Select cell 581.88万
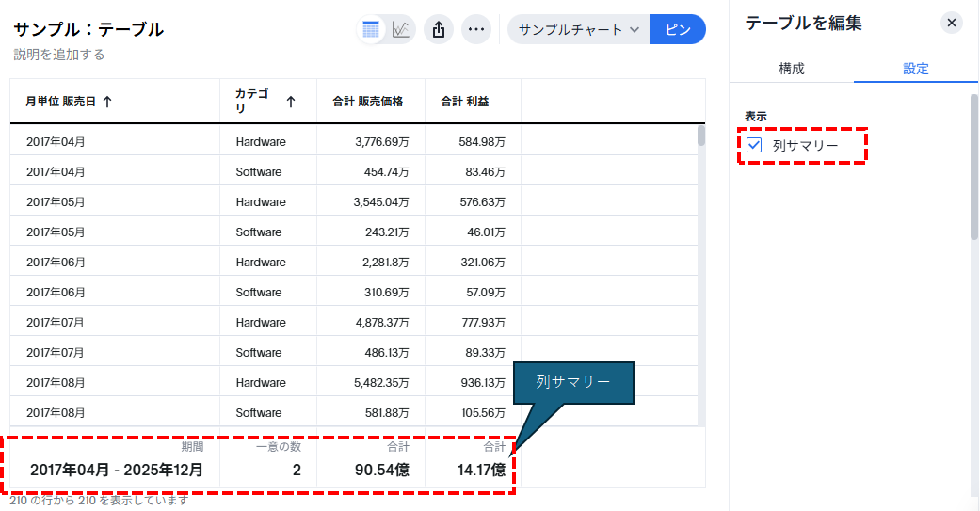The image size is (980, 511). click(387, 412)
